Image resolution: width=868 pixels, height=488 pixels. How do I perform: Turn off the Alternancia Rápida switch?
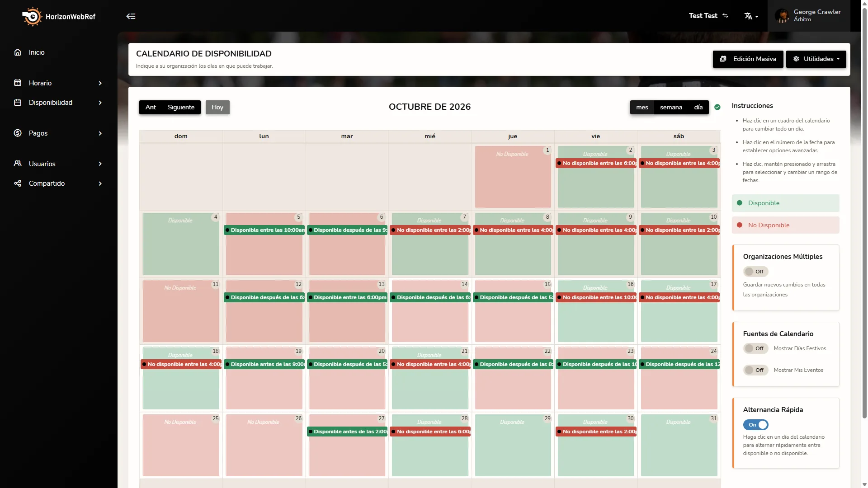click(x=755, y=425)
